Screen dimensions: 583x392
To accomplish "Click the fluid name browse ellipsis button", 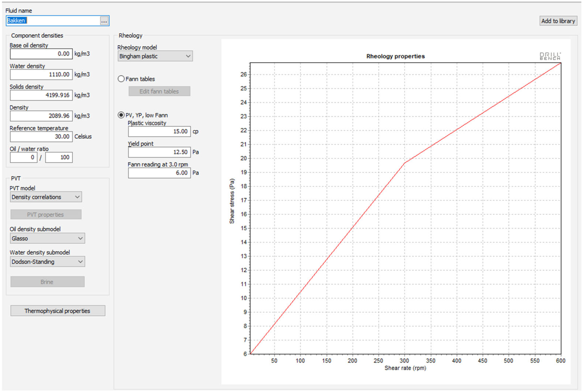I will (104, 21).
